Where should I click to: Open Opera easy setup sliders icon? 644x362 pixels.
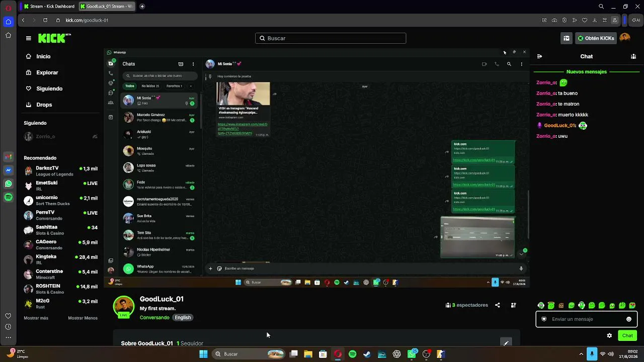[x=605, y=20]
